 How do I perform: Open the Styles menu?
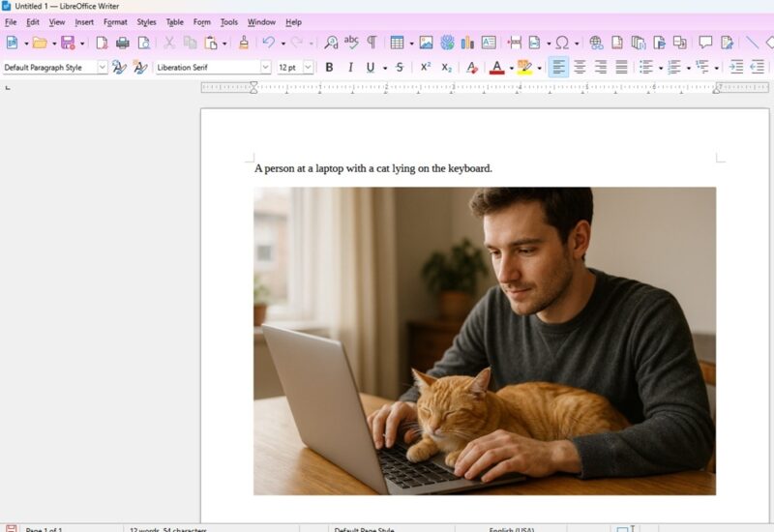tap(146, 22)
